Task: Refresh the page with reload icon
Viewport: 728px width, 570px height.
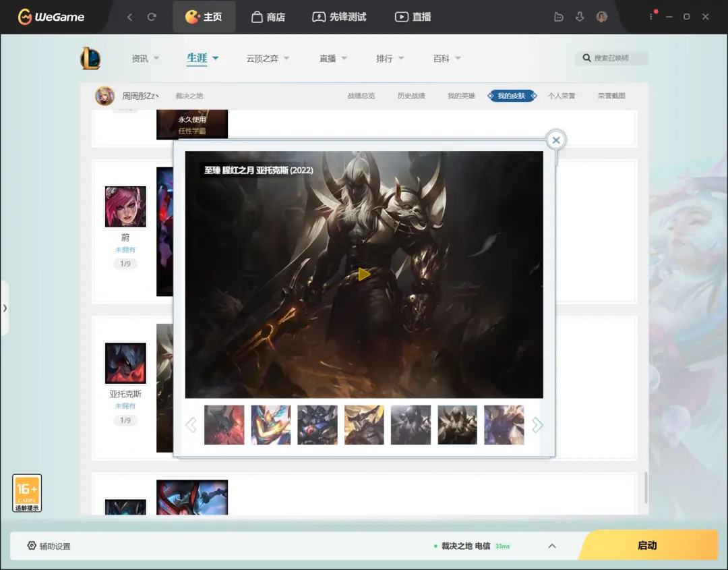Action: (152, 17)
